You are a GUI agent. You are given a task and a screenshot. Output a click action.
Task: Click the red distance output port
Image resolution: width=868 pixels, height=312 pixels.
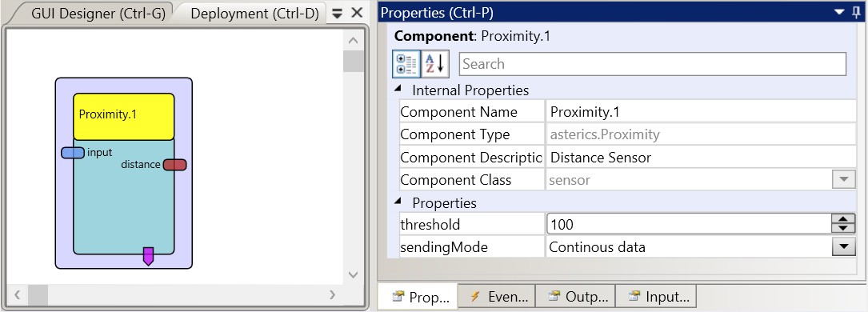click(175, 165)
